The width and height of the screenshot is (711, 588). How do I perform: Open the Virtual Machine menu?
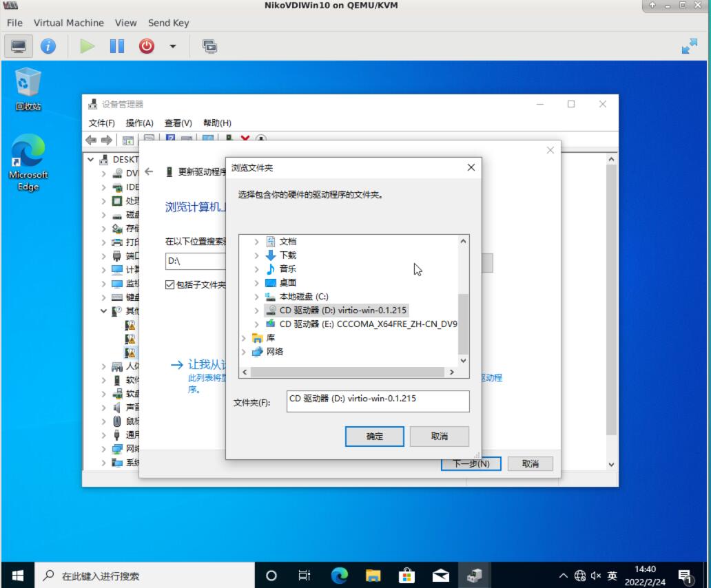point(68,23)
